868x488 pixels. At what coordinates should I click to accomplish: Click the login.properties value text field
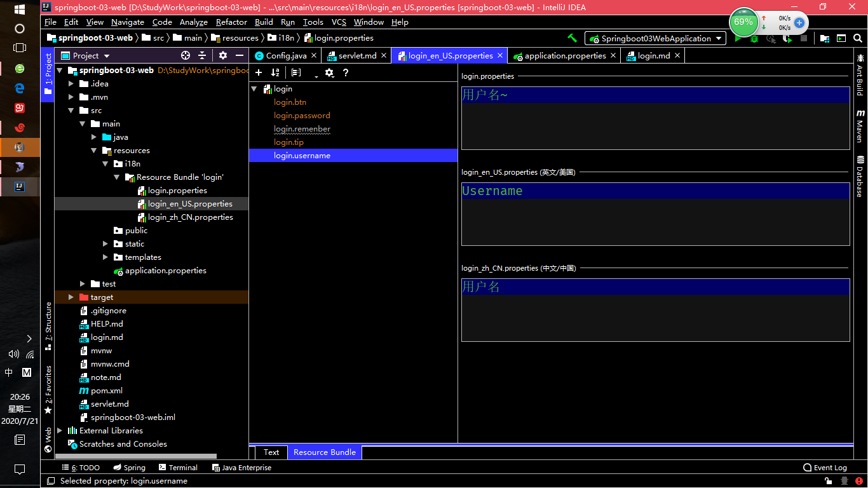click(655, 118)
